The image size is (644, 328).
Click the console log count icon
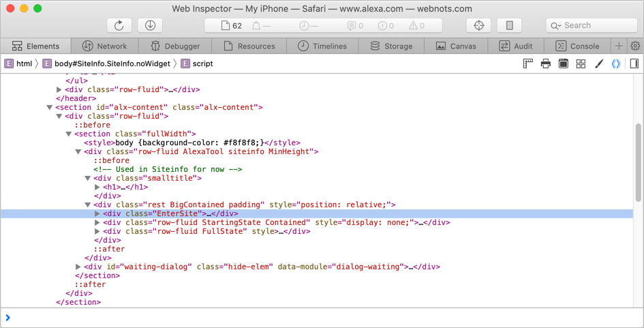[x=355, y=25]
